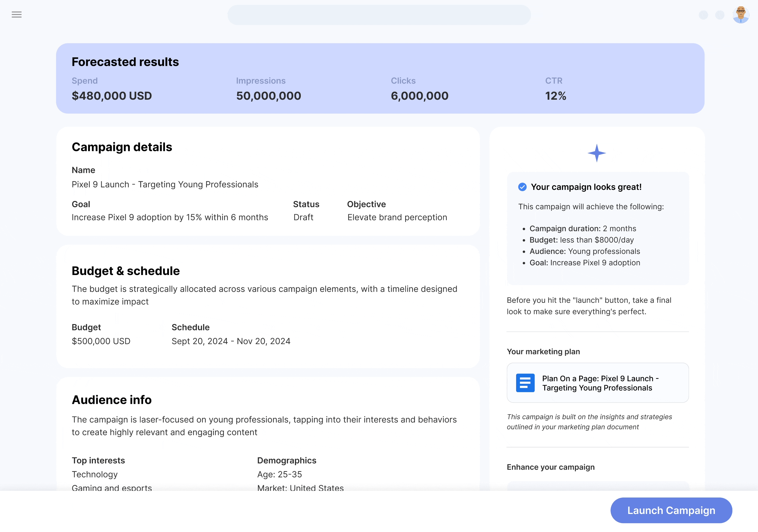
Task: Select the campaign name Pixel 9 Launch text
Action: pos(165,185)
